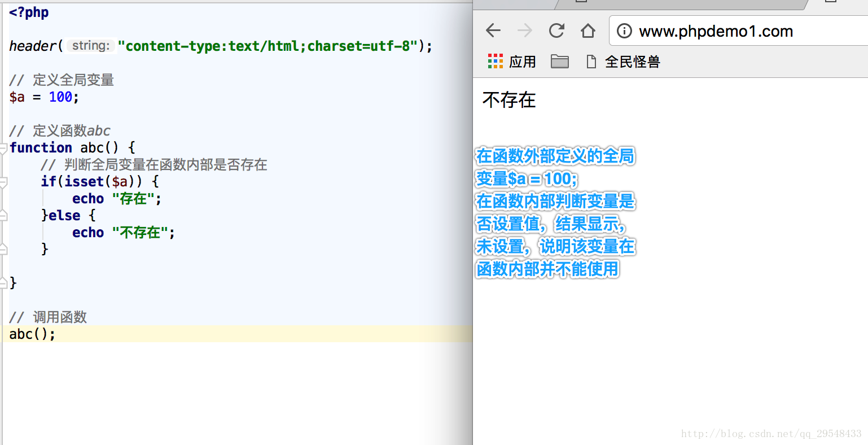868x445 pixels.
Task: Focus the address bar showing www.phpdemo1.com
Action: point(738,31)
